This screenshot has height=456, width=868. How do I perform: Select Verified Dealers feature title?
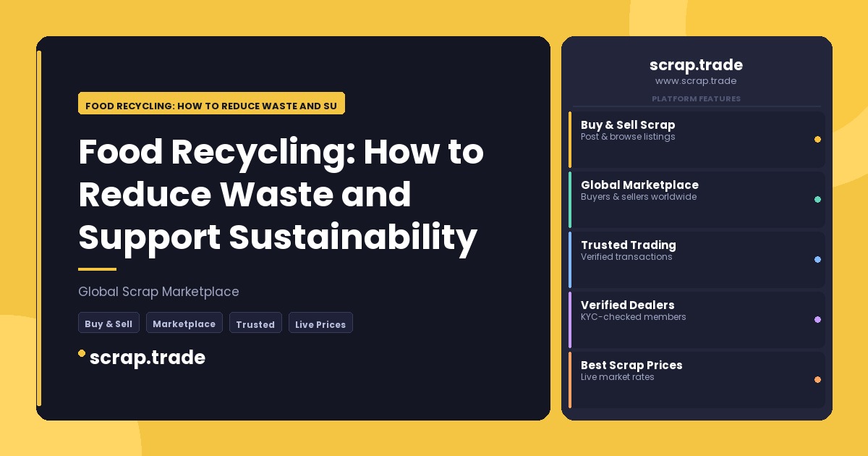coord(627,305)
